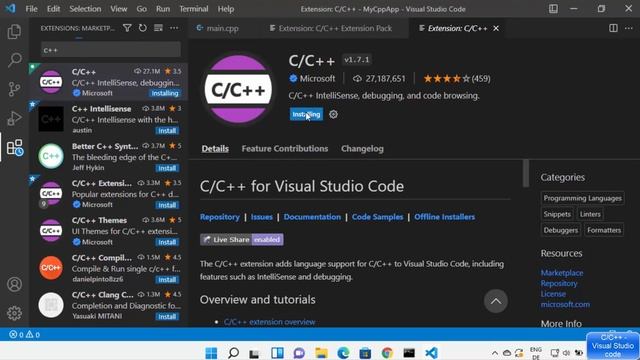640x360 pixels.
Task: Open the Documentation link
Action: 312,217
